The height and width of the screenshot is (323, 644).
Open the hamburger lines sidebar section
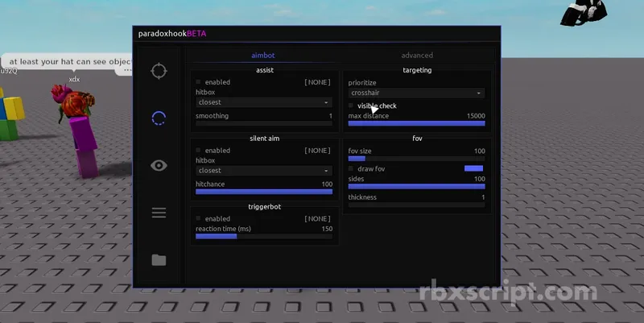pyautogui.click(x=159, y=213)
